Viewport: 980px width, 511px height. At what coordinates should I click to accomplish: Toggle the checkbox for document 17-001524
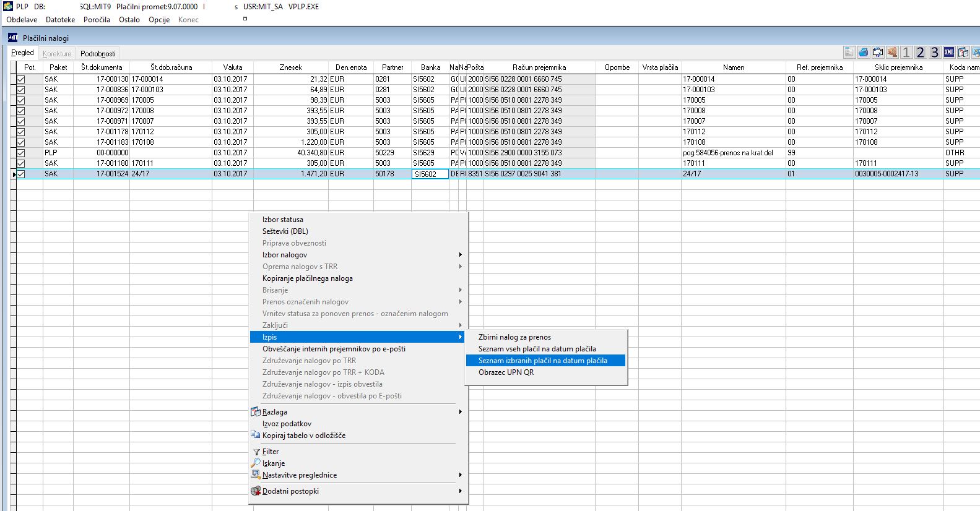pyautogui.click(x=20, y=174)
